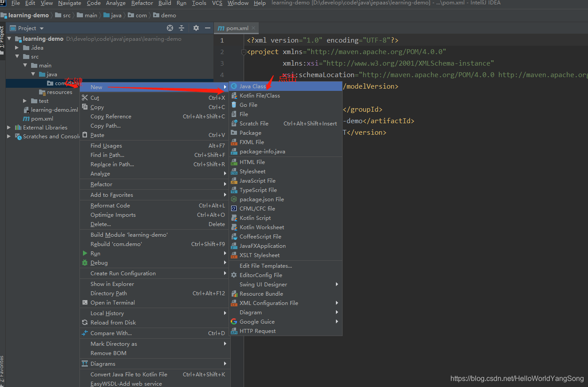Click the JavaScript File icon
Image resolution: width=588 pixels, height=387 pixels.
click(234, 180)
